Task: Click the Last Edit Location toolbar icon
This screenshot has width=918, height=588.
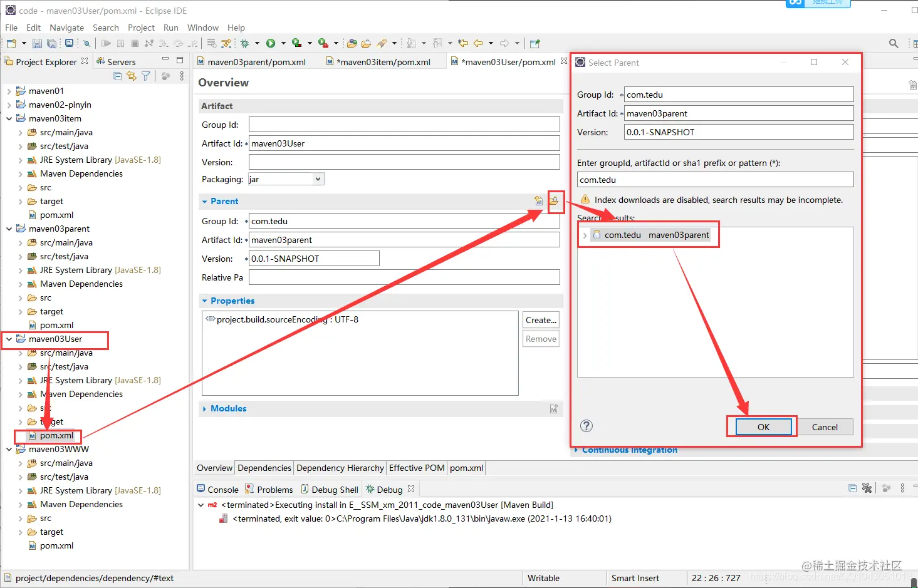Action: point(463,43)
